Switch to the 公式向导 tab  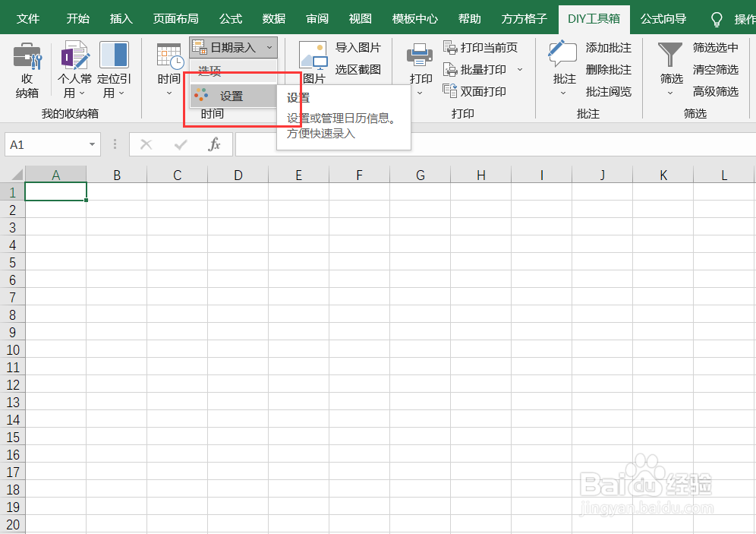[x=663, y=19]
